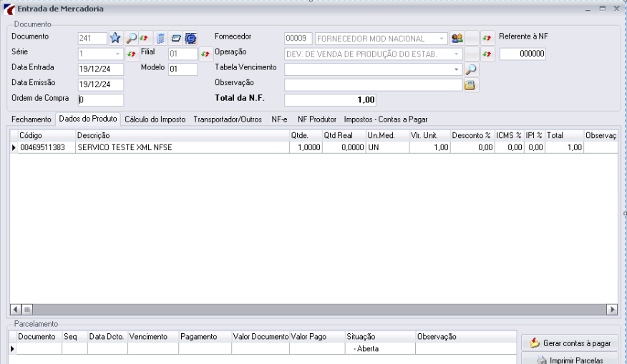This screenshot has width=627, height=364.
Task: Click the Imprimir Parcelas button
Action: (570, 359)
